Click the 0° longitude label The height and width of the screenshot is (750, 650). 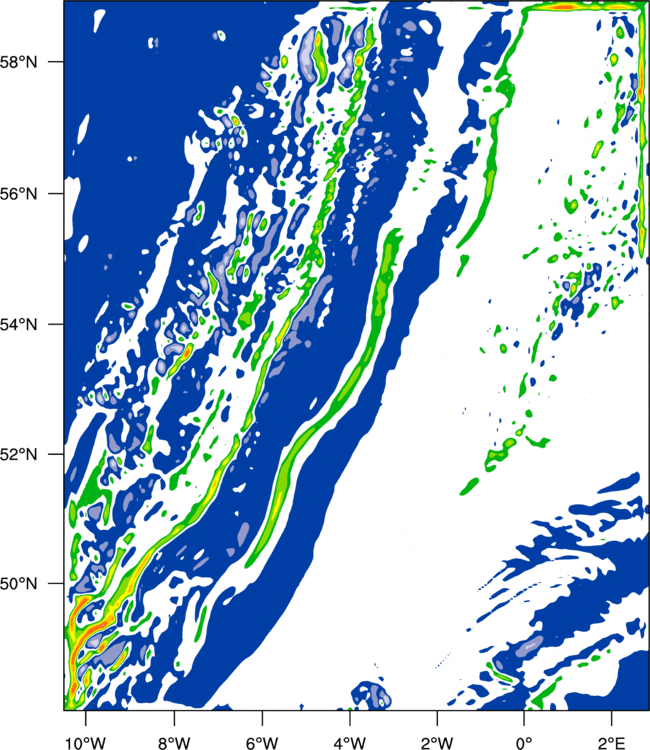524,742
